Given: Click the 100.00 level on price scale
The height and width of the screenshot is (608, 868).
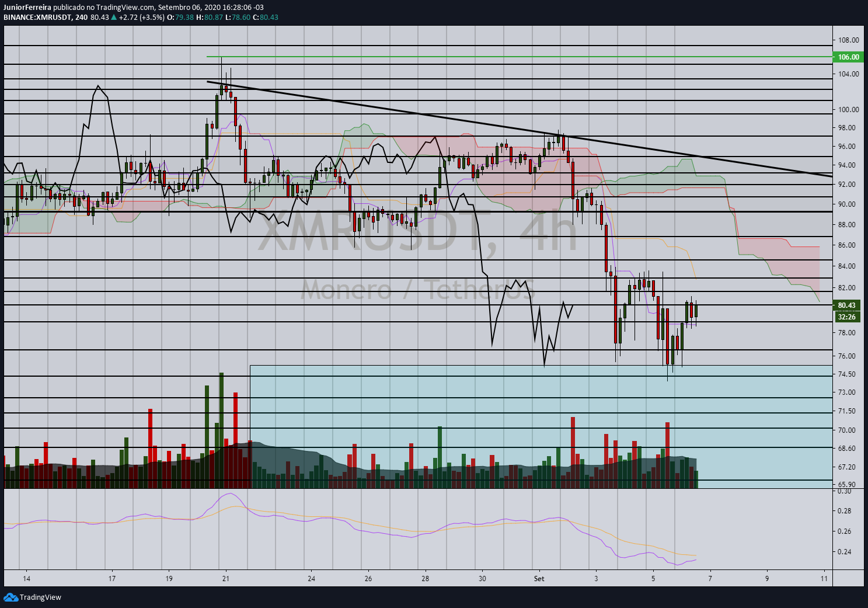Looking at the screenshot, I should (x=849, y=110).
